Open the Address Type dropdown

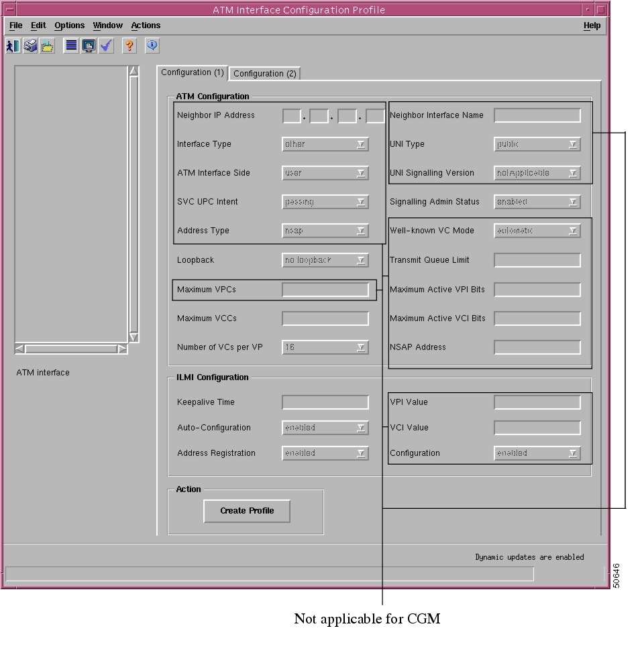[325, 231]
